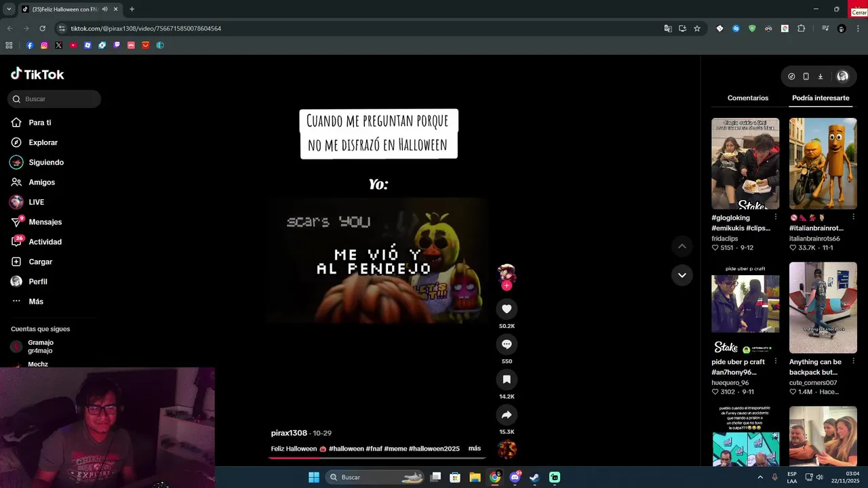Go to the previous video arrow
The image size is (868, 488).
pyautogui.click(x=682, y=246)
